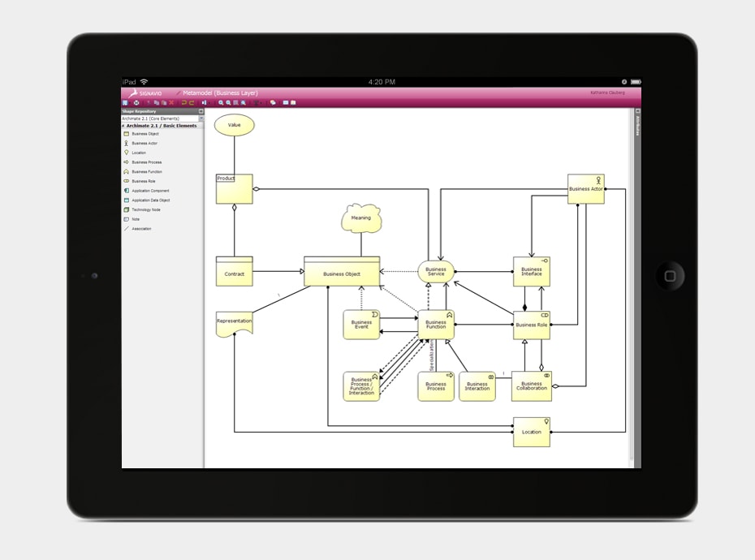
Task: Click the canvas vertical scrollbar
Action: tap(630, 284)
